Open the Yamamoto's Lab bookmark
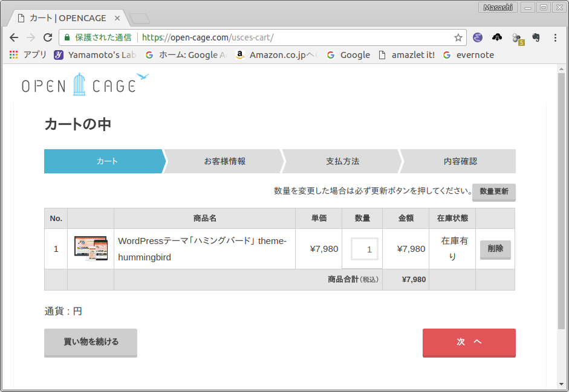 click(x=95, y=55)
